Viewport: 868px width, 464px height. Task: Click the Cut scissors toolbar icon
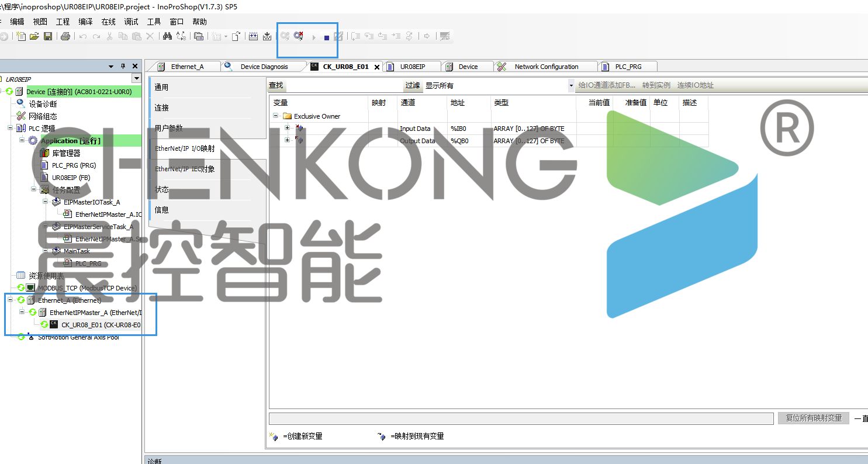[x=109, y=36]
